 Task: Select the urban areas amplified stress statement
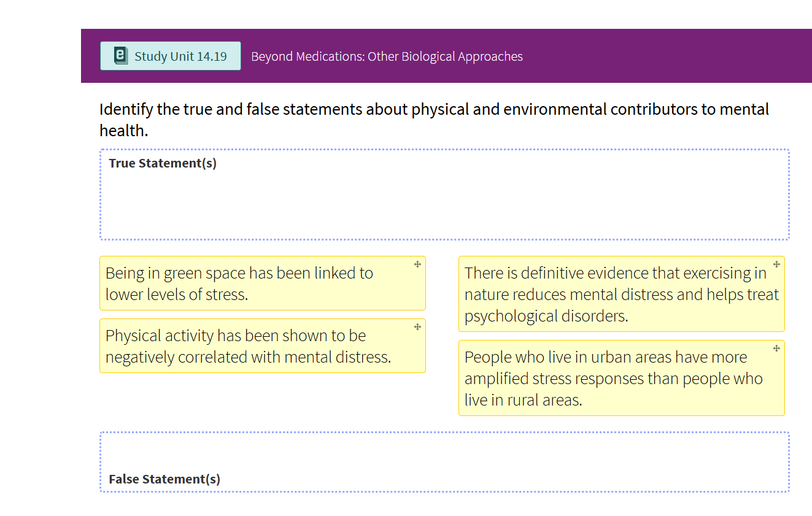[x=614, y=378]
